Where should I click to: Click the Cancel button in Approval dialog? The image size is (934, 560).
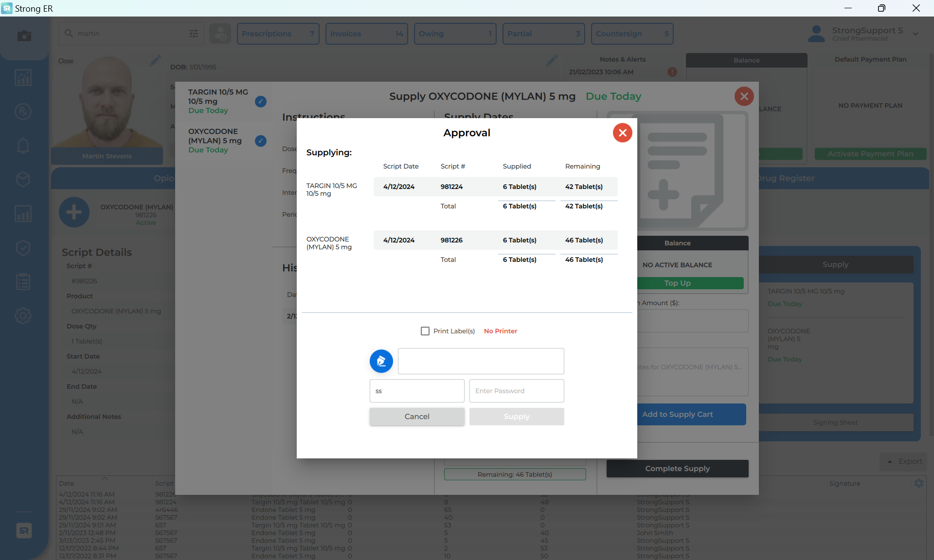point(417,417)
